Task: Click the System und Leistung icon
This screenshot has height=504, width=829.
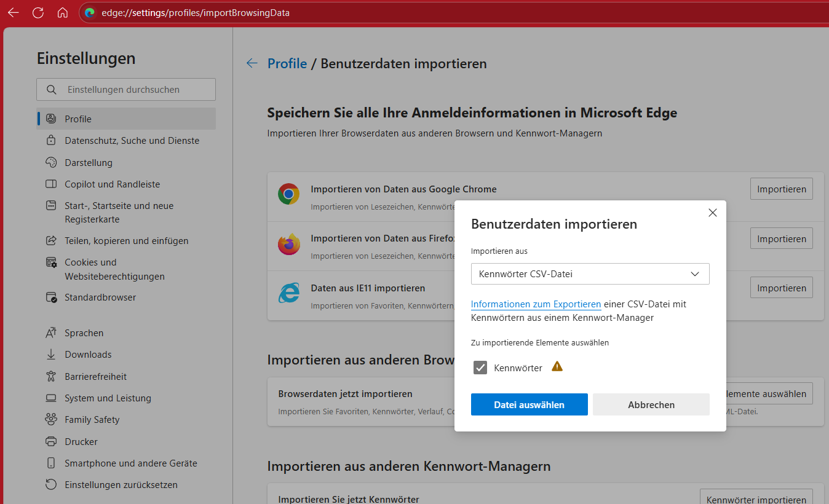Action: [52, 398]
